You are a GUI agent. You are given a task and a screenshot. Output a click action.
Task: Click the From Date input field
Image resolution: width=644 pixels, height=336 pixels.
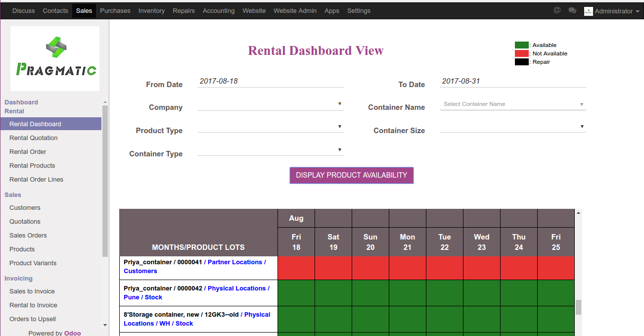pos(270,81)
